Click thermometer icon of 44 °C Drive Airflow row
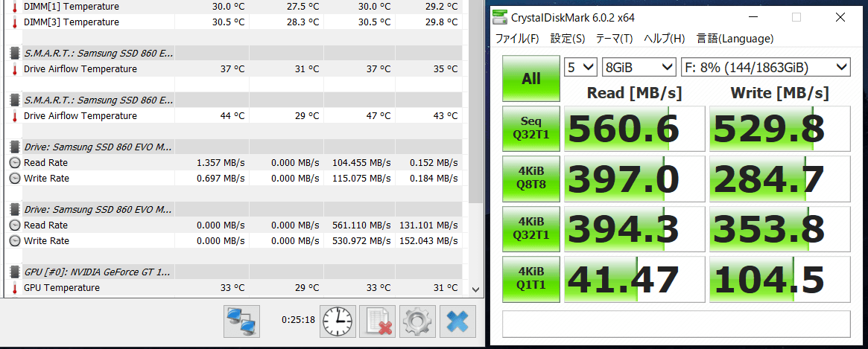The image size is (868, 349). click(15, 116)
